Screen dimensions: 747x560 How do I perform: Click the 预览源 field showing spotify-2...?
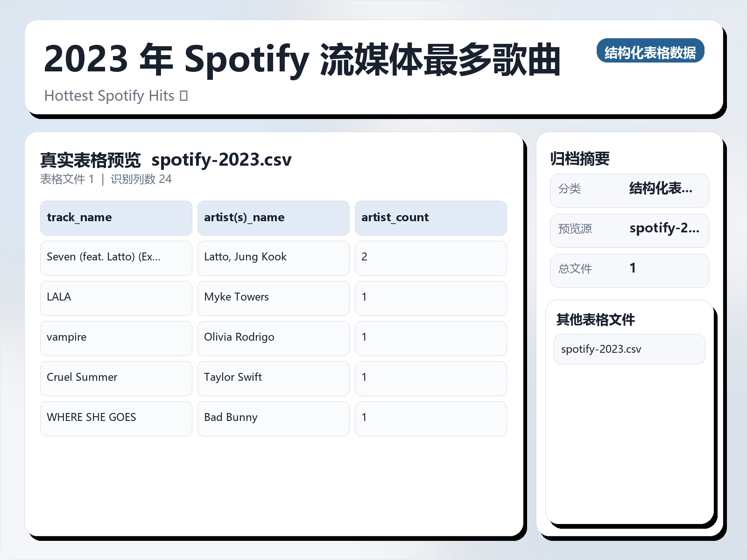(x=629, y=230)
